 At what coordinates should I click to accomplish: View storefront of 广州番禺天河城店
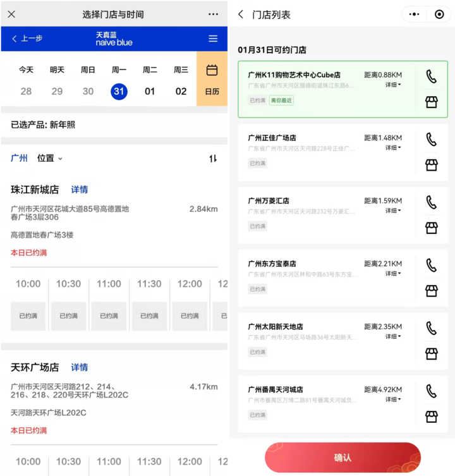[432, 417]
